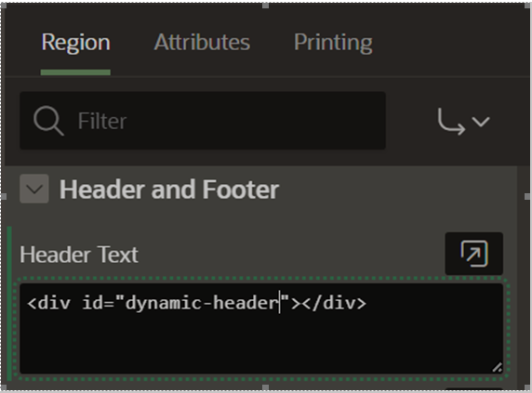Click the magnifier icon in Filter box

click(x=48, y=121)
